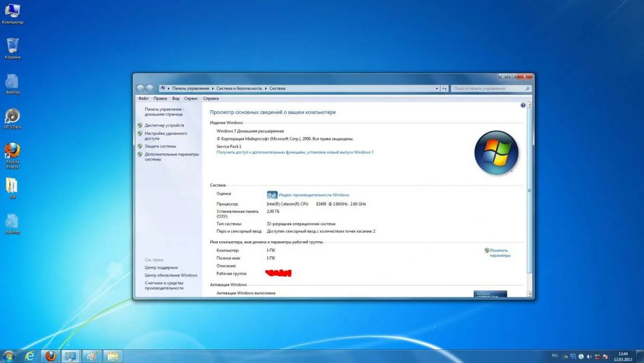Viewport: 644px width, 363px height.
Task: Switch the RU input language indicator
Action: click(x=555, y=356)
